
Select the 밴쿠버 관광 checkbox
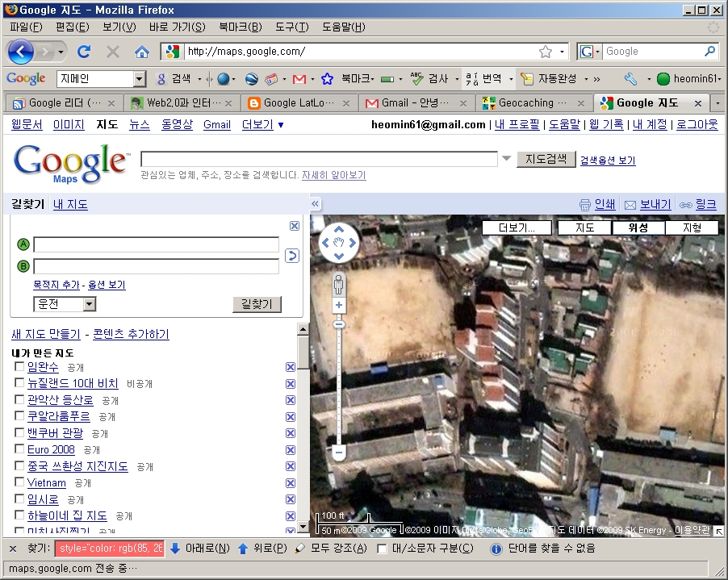19,432
